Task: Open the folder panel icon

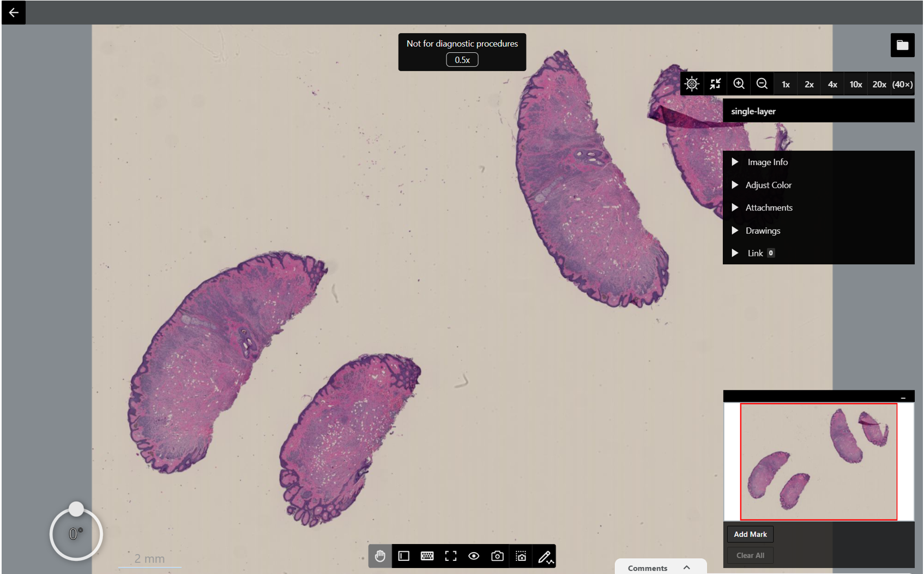Action: [902, 45]
